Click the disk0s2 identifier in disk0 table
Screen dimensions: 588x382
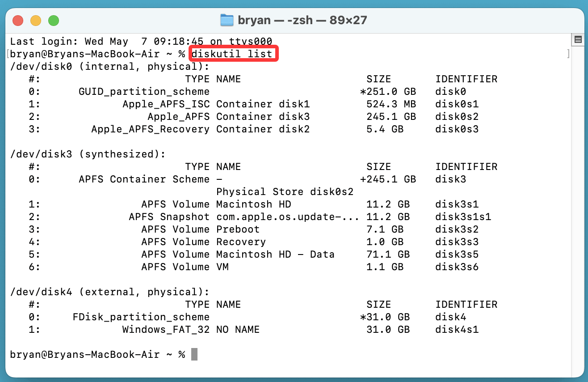[457, 117]
